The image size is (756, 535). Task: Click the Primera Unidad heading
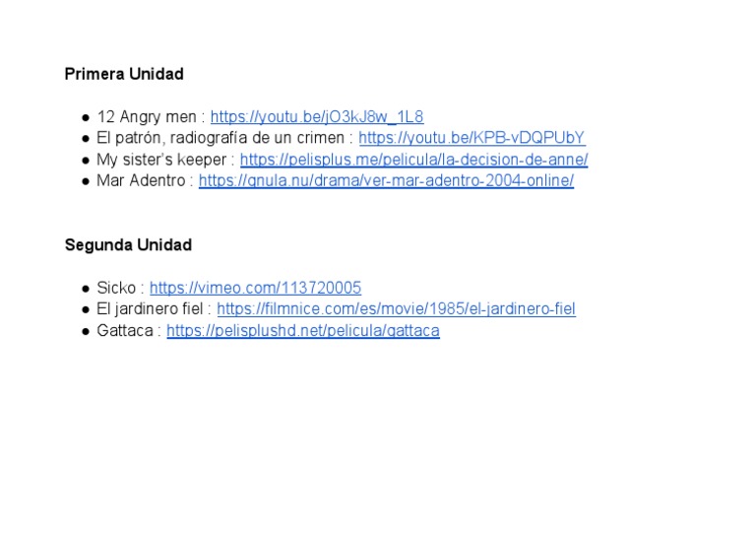pos(124,74)
